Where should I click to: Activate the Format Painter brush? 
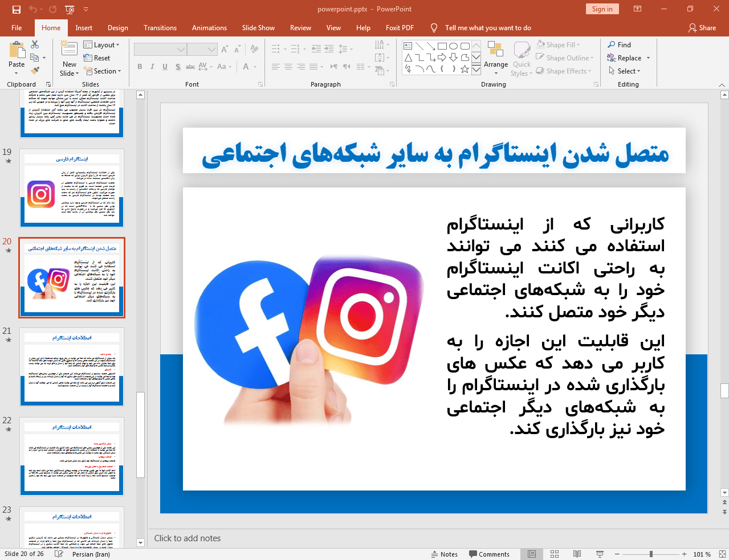(35, 71)
